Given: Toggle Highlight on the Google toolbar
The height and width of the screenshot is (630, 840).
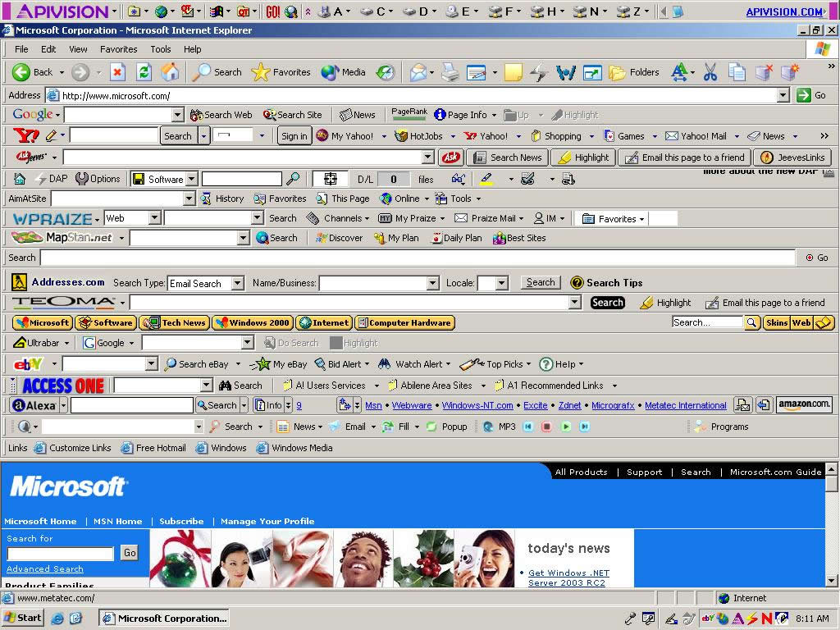Looking at the screenshot, I should pyautogui.click(x=576, y=114).
